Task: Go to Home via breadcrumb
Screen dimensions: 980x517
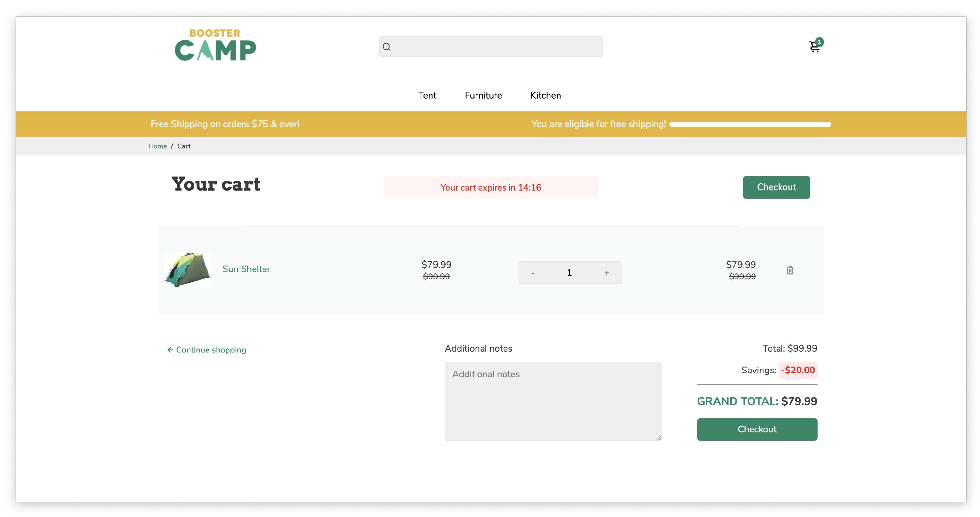Action: click(158, 146)
